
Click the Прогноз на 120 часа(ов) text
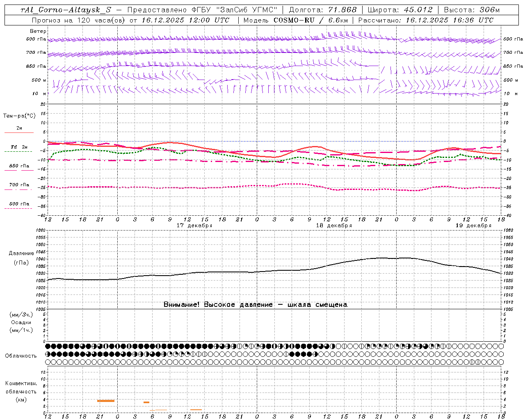[x=79, y=20]
